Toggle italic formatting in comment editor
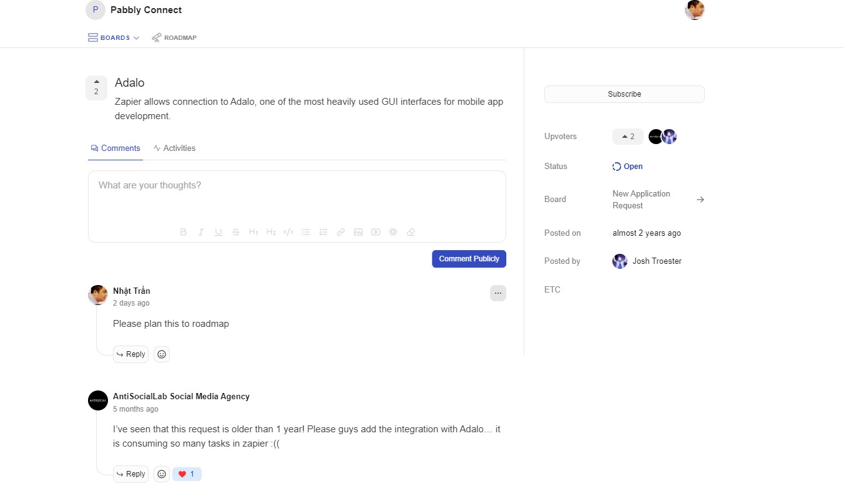The image size is (844, 504). 201,232
